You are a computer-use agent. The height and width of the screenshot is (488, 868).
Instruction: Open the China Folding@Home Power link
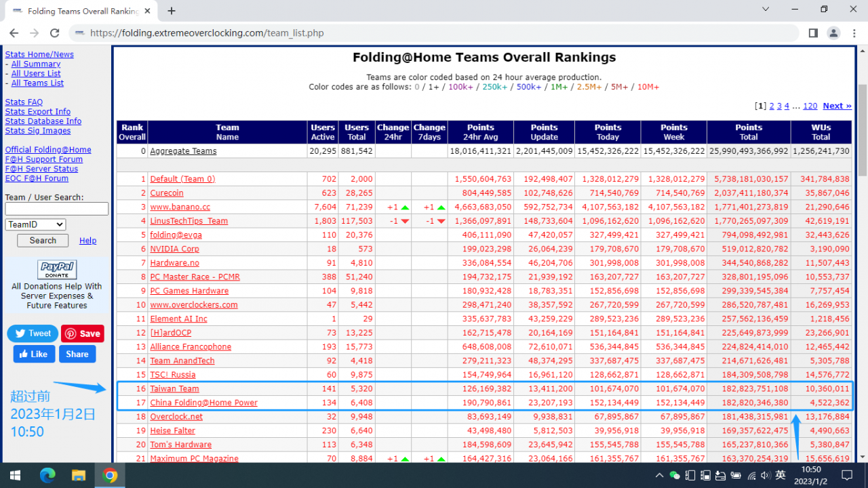204,403
